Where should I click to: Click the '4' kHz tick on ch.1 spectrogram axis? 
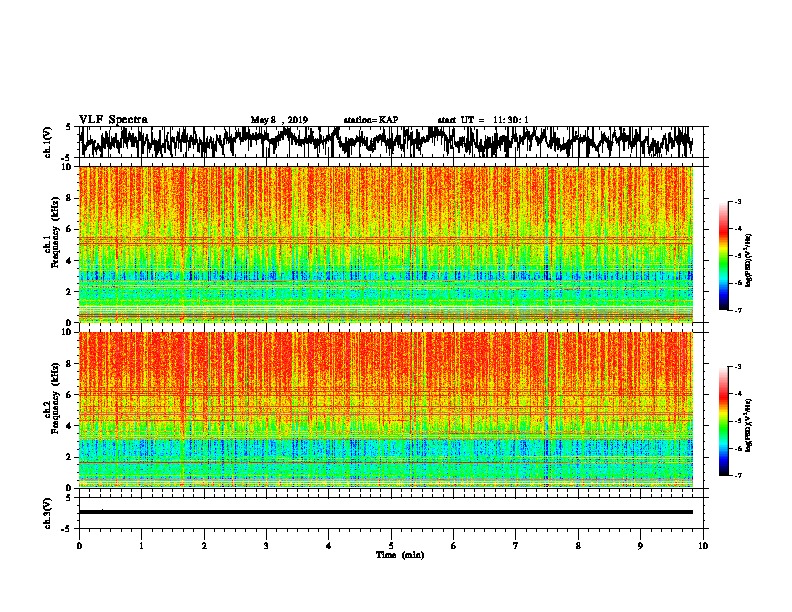click(70, 261)
